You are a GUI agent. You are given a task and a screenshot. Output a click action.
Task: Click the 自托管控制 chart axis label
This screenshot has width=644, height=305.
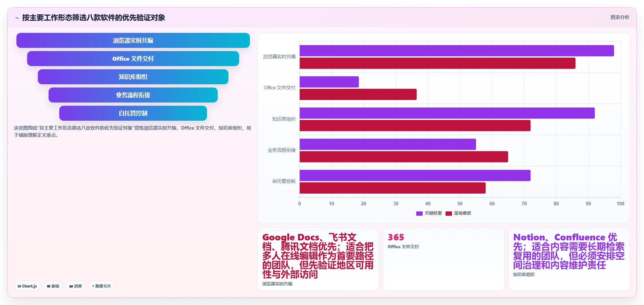tap(284, 181)
